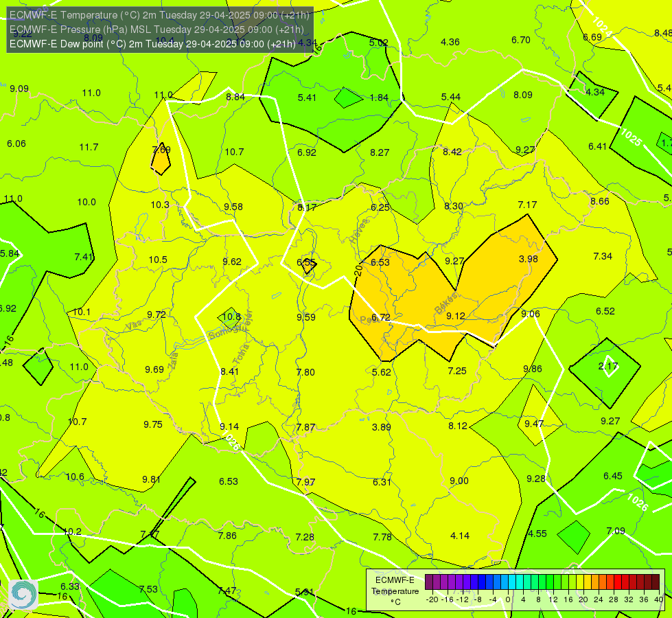Click the dew point value 6.55
The image size is (672, 618).
point(306,262)
